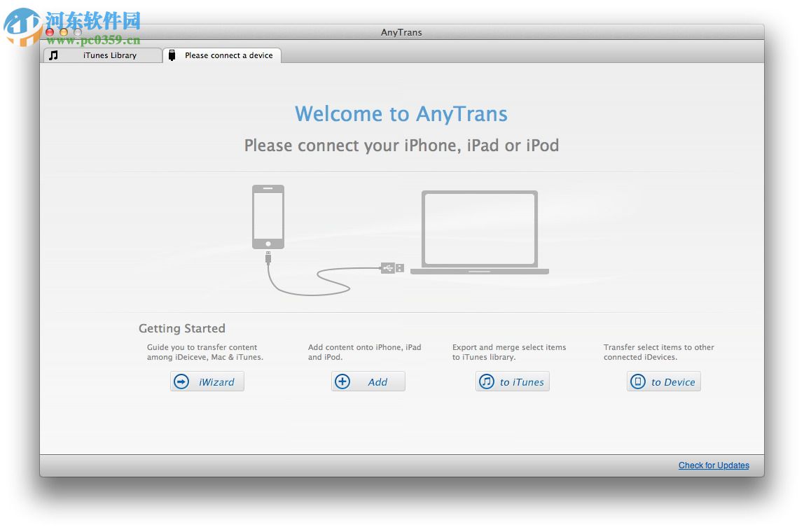Launch the iWizard transfer guide
The image size is (804, 532).
207,381
